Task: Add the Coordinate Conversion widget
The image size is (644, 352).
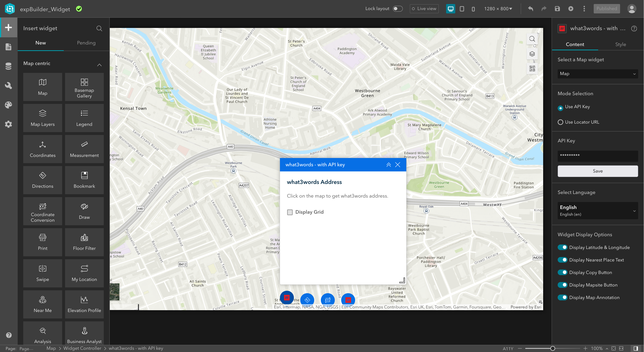Action: coord(42,211)
